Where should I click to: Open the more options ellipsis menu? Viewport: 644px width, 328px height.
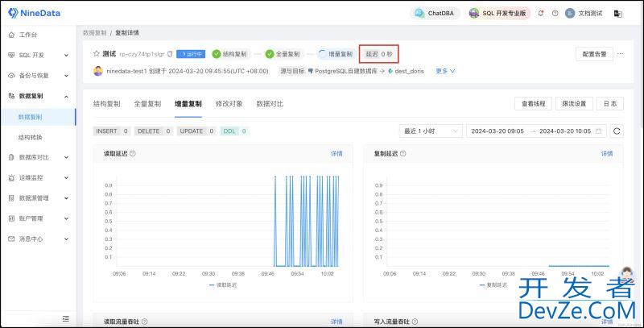[620, 54]
